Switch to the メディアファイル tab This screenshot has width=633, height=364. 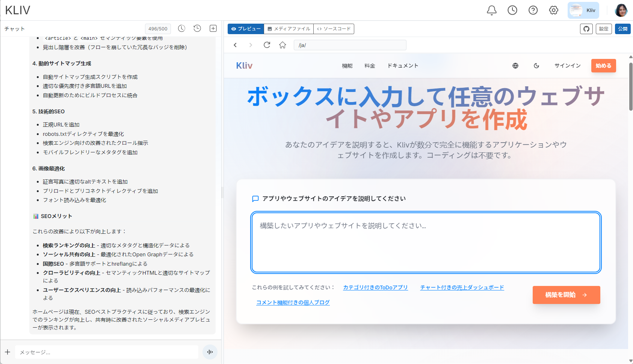tap(289, 29)
